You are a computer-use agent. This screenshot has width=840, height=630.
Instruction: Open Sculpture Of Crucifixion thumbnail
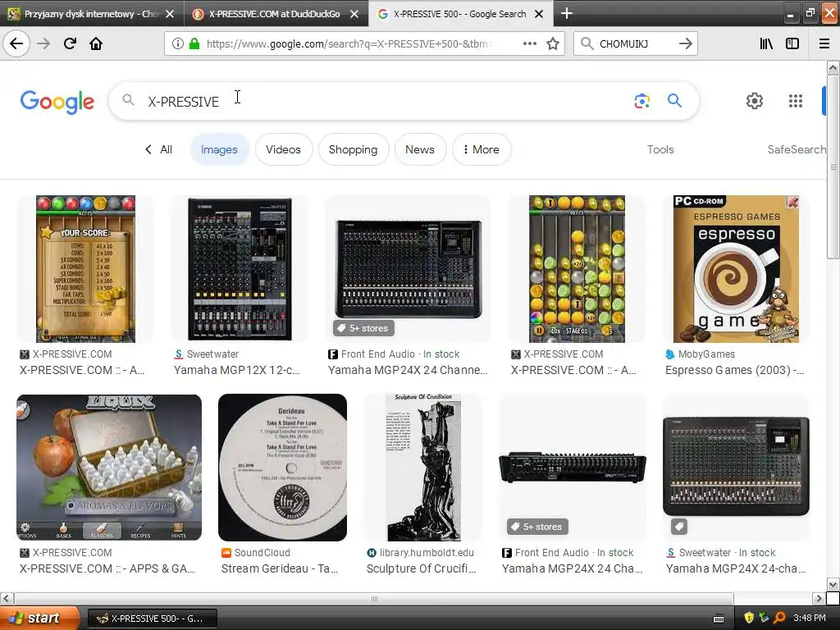[x=423, y=468]
